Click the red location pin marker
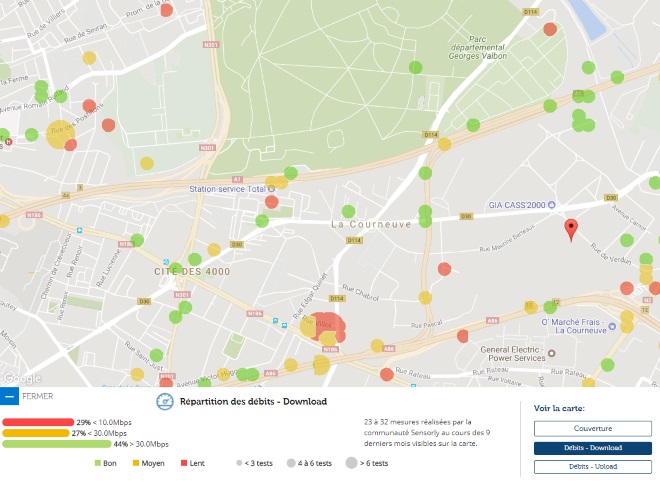660x488 pixels. (x=571, y=229)
